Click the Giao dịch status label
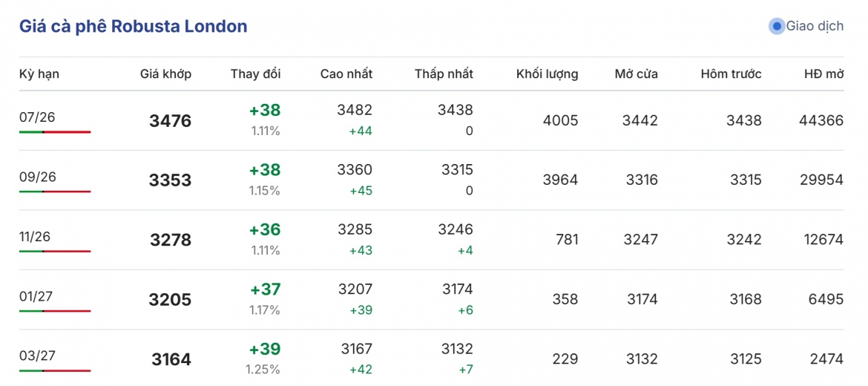Image resolution: width=868 pixels, height=386 pixels. (x=815, y=26)
